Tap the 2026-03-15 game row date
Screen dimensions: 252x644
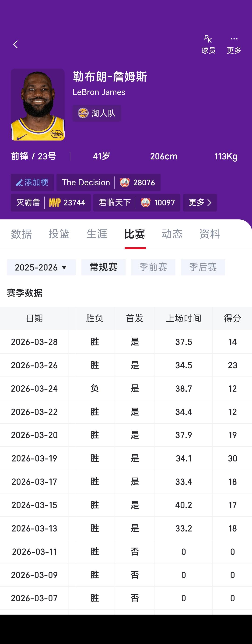point(34,505)
